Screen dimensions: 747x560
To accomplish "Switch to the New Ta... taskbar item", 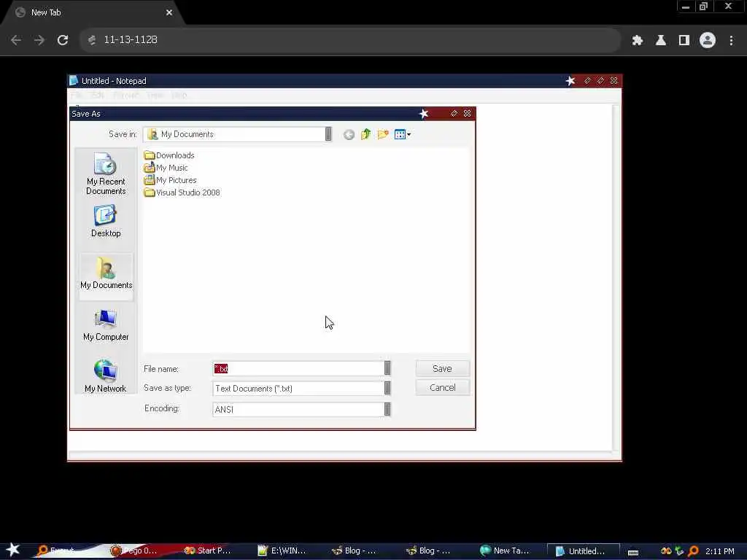I will point(505,551).
